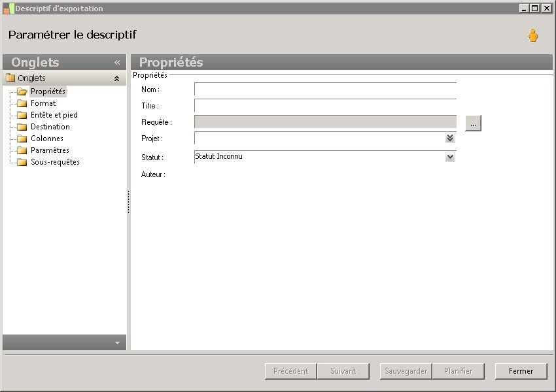Open the Statut dropdown arrow
The width and height of the screenshot is (556, 392).
[450, 157]
